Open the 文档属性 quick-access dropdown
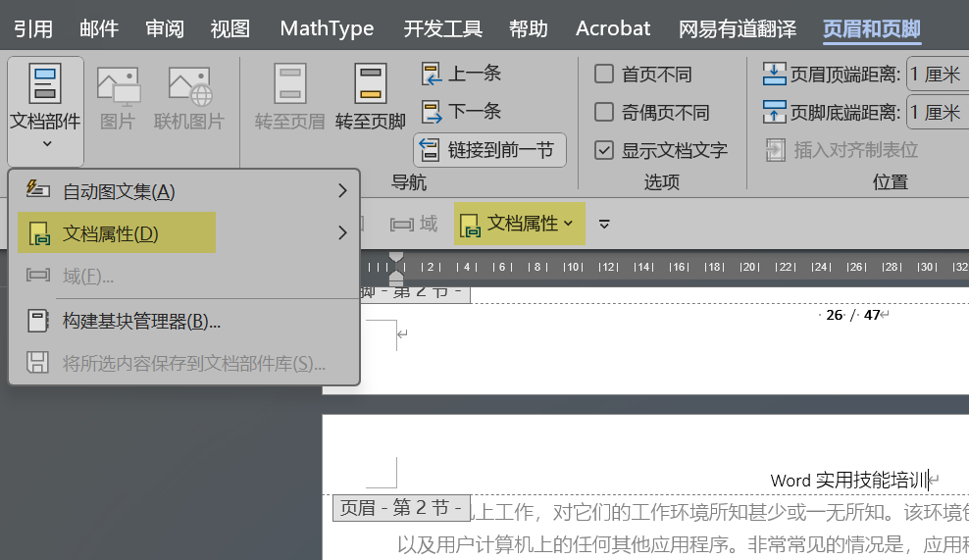The width and height of the screenshot is (969, 560). click(519, 224)
